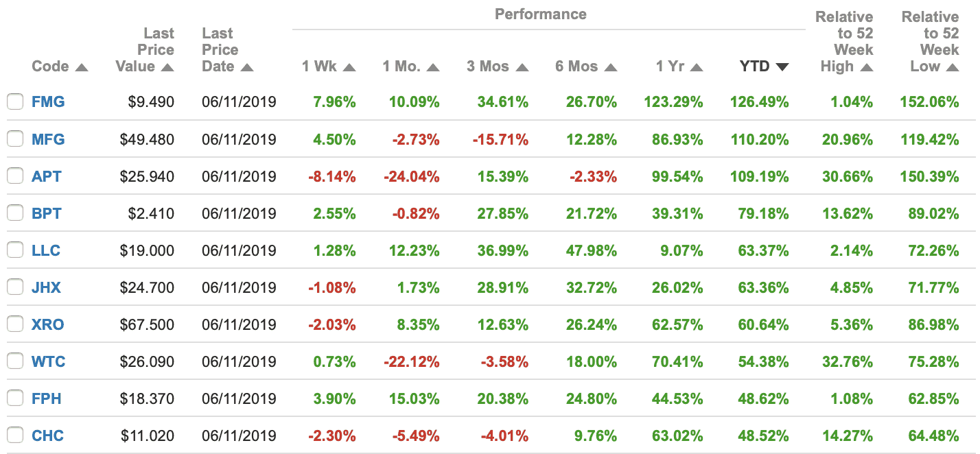The image size is (980, 454).
Task: Sort by Relative to 52 Week High arrow
Action: coord(867,67)
